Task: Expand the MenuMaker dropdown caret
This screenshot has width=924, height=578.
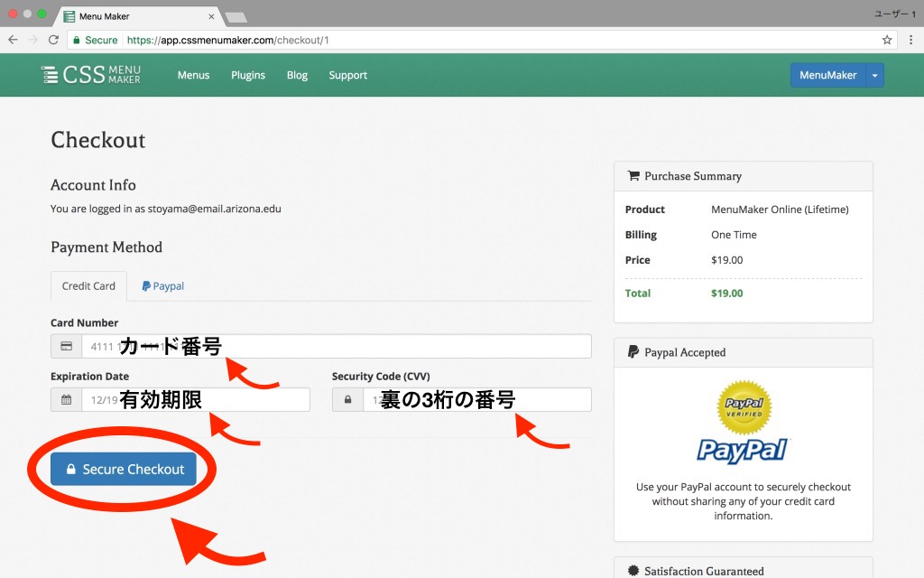Action: click(874, 76)
